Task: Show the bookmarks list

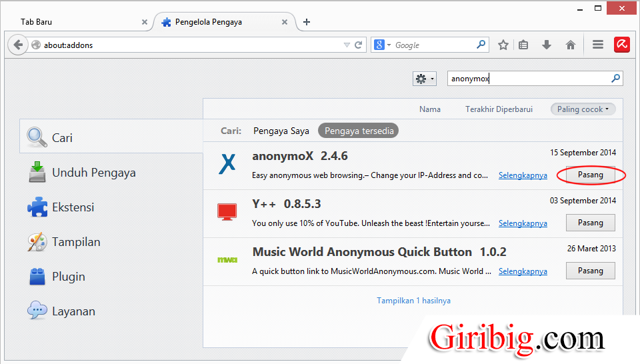Action: (523, 45)
